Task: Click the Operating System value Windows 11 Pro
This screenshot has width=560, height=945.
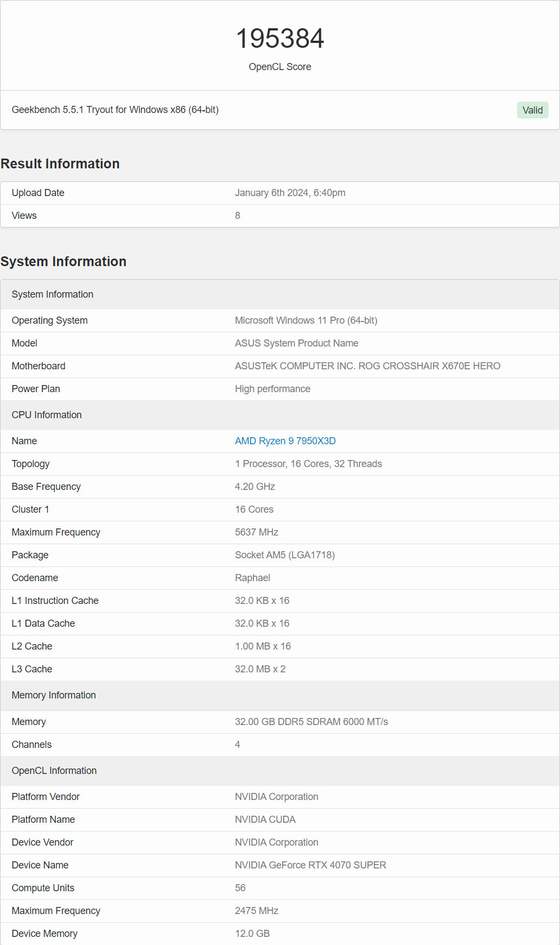Action: point(306,320)
